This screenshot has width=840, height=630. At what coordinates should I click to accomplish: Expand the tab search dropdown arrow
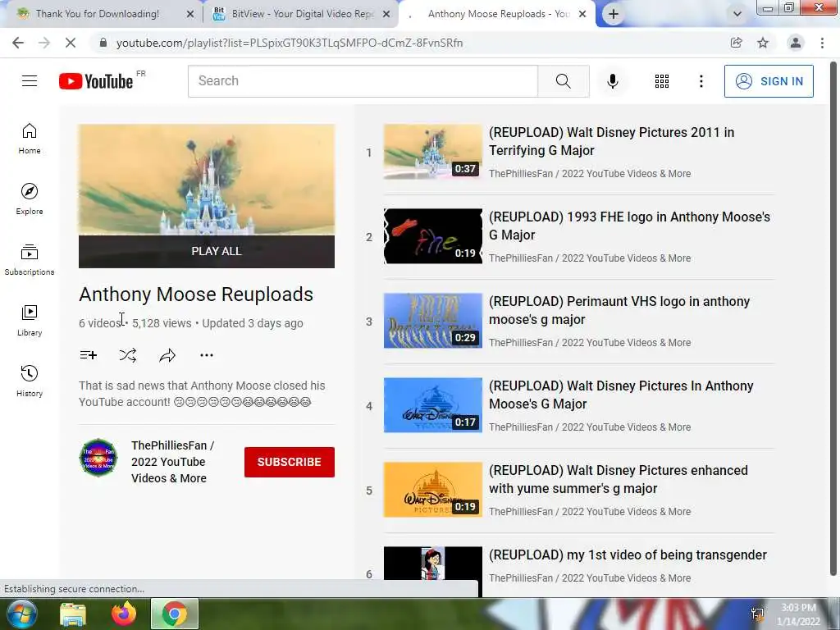click(737, 14)
